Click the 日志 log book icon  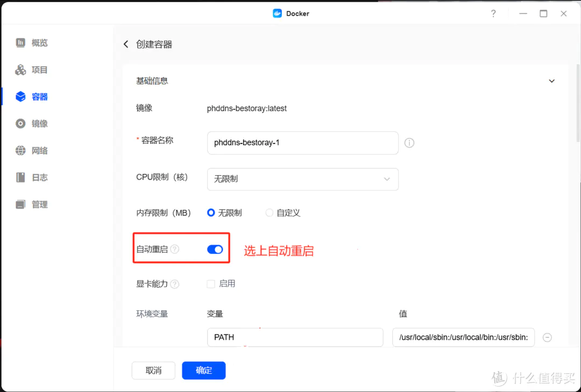[x=20, y=177]
